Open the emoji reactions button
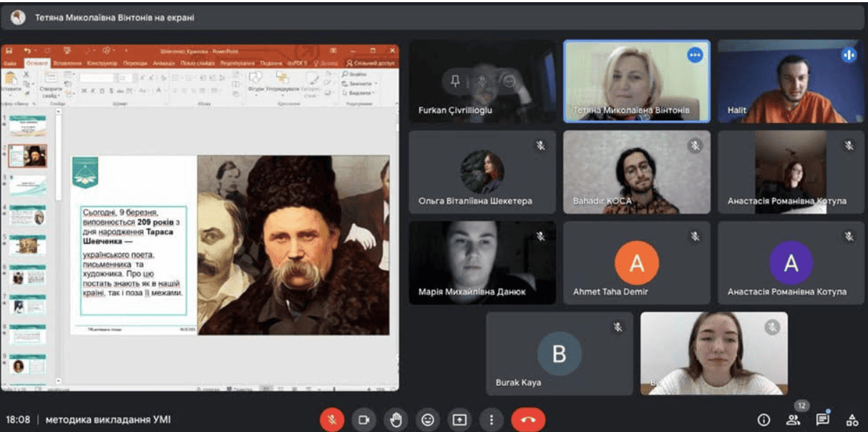Image resolution: width=868 pixels, height=432 pixels. 428,420
